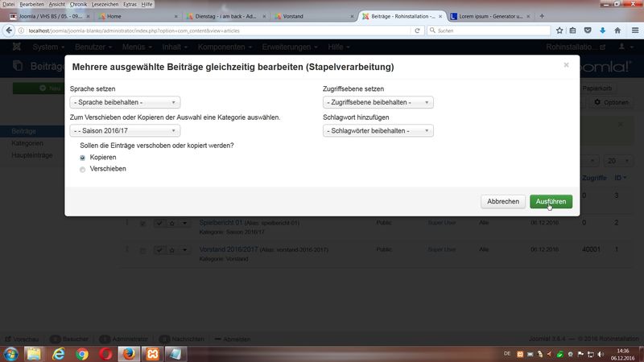Open the Extras menu

click(130, 4)
